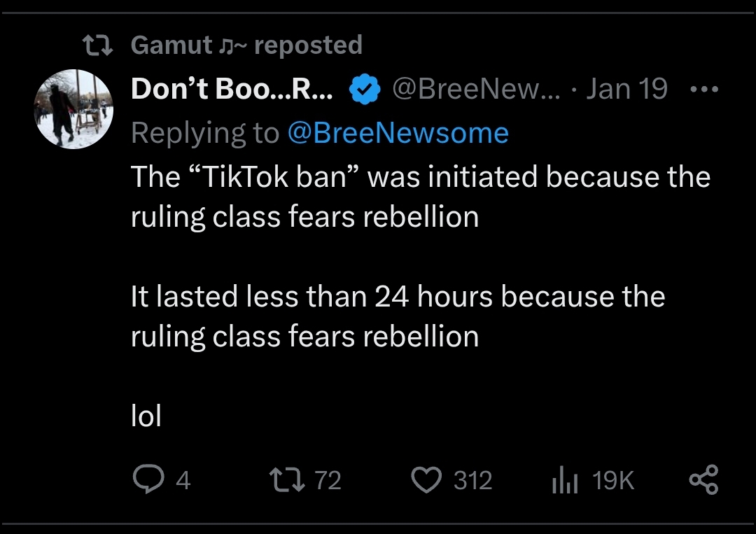This screenshot has width=756, height=534.
Task: Click the truncated @BreeNew... handle
Action: click(477, 89)
